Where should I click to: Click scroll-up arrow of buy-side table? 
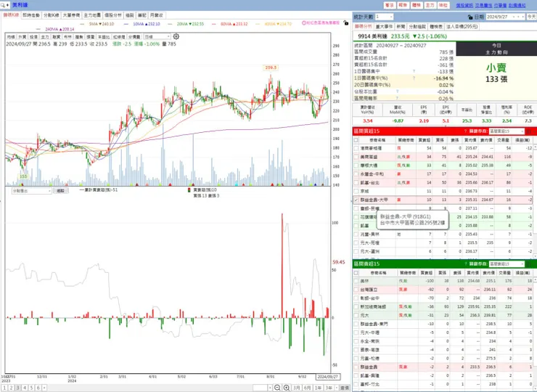[x=535, y=147]
